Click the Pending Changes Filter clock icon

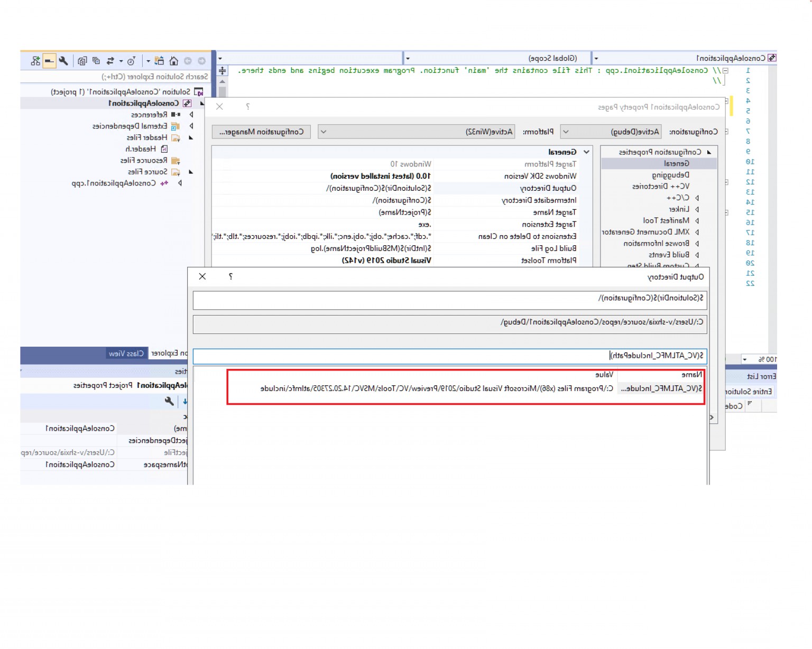[x=131, y=61]
